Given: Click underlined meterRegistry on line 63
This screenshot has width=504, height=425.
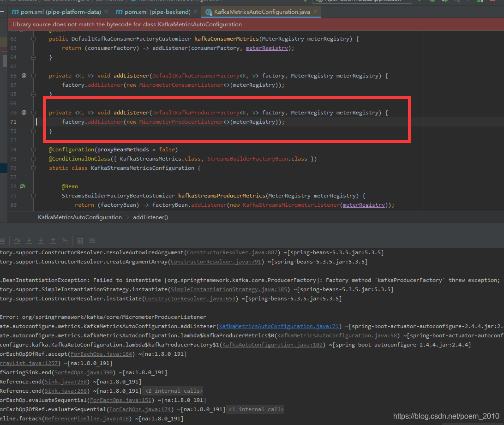Looking at the screenshot, I should click(x=267, y=48).
